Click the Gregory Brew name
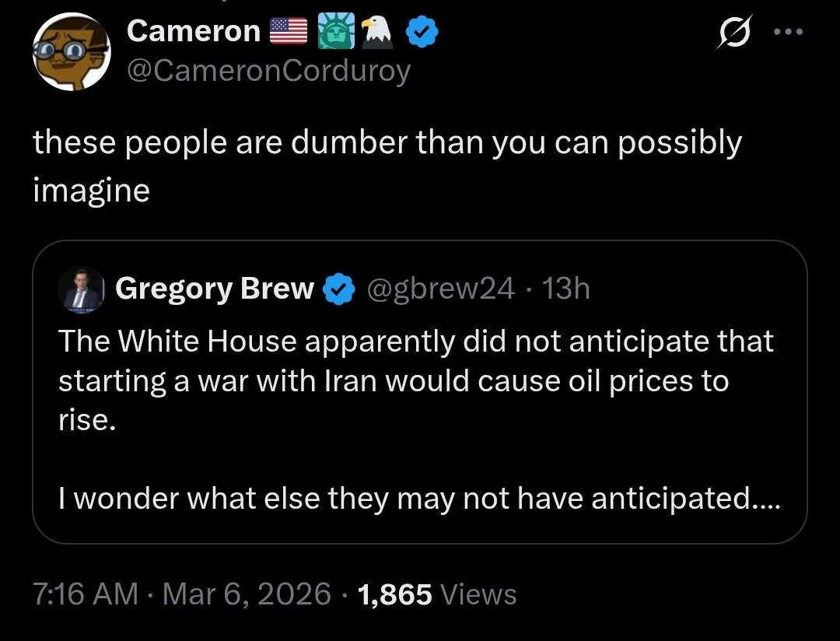The image size is (840, 641). [214, 289]
